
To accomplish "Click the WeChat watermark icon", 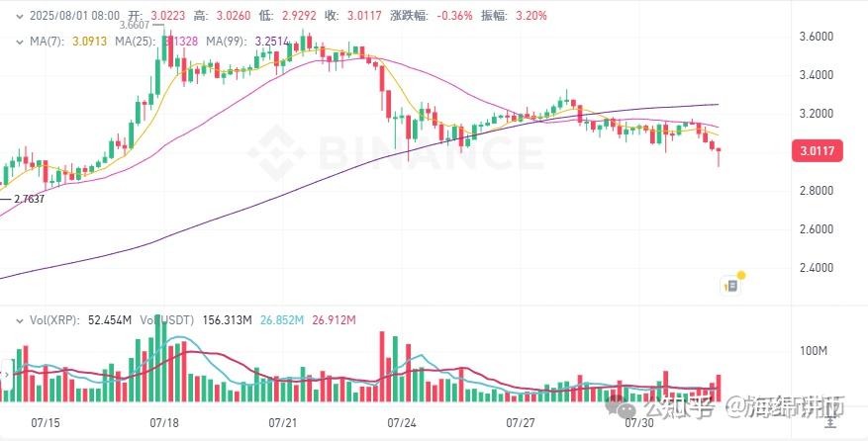I will tap(627, 405).
